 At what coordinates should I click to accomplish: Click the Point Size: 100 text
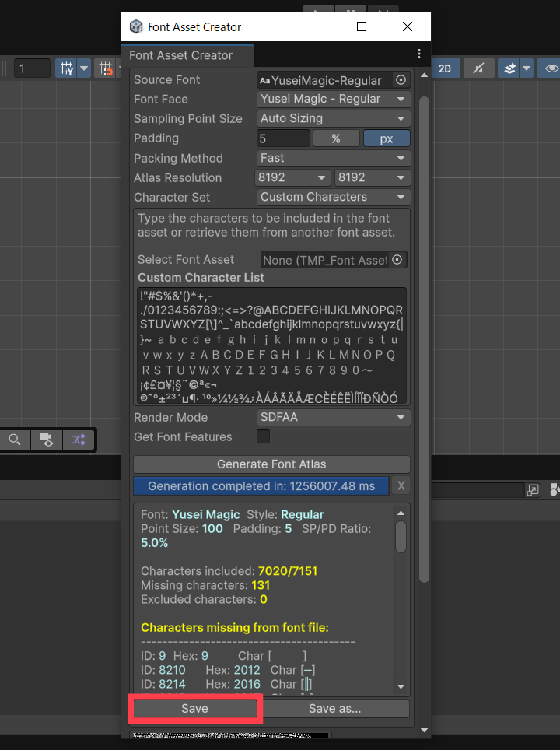point(182,528)
